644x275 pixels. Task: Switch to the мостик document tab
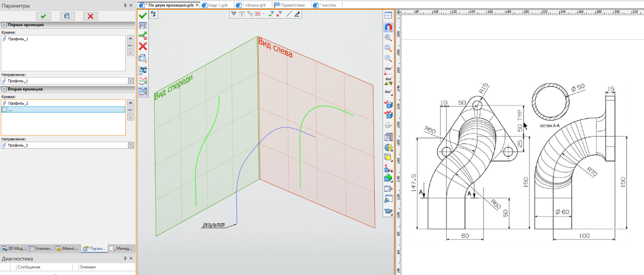click(324, 5)
